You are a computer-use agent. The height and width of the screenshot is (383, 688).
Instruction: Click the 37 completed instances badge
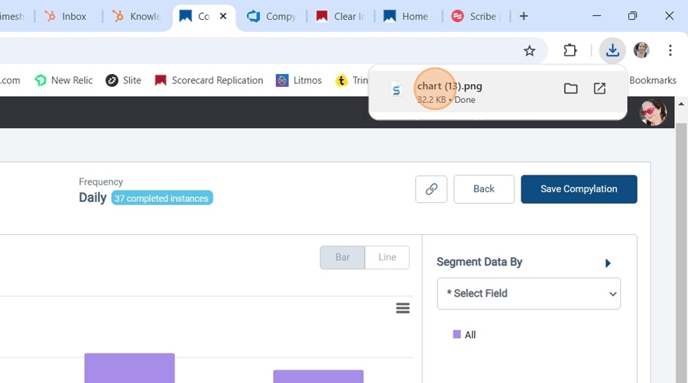(162, 198)
